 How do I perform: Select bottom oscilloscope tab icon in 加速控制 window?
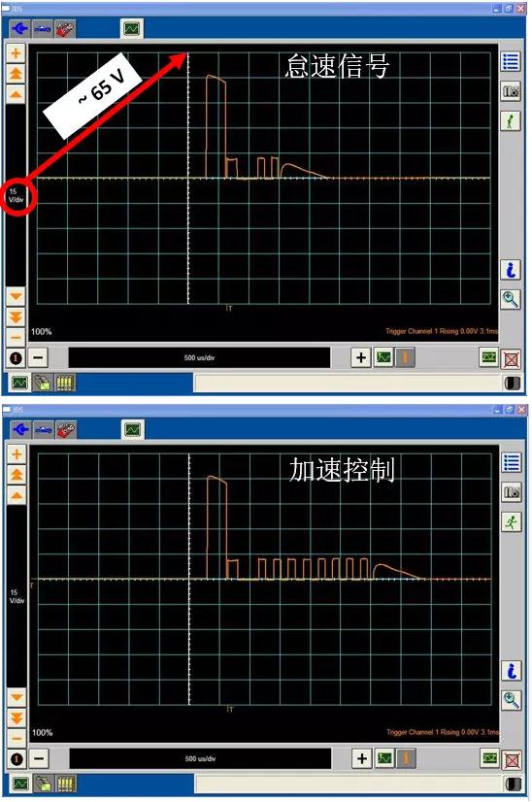pyautogui.click(x=20, y=784)
